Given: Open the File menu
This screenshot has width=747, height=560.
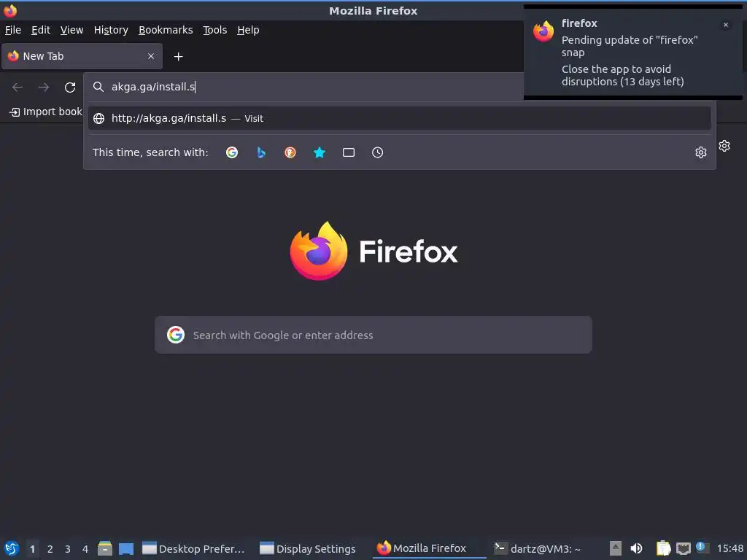Looking at the screenshot, I should pos(13,30).
